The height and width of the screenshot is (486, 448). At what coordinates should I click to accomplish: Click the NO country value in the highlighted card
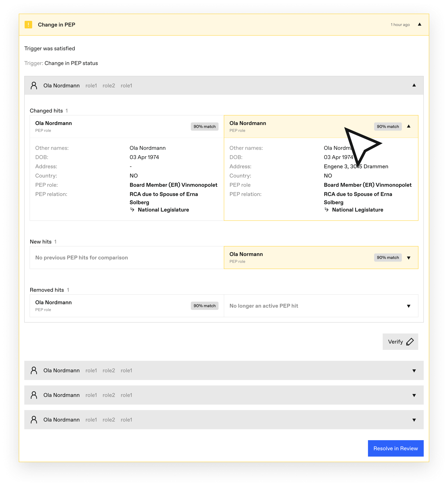click(328, 175)
